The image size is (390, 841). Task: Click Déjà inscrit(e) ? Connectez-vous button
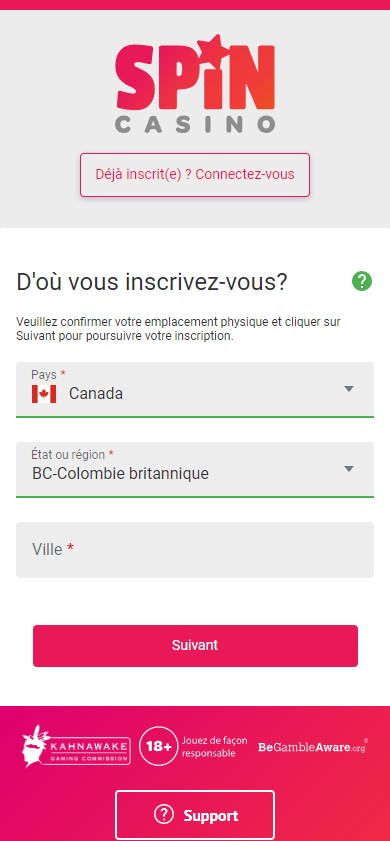click(195, 175)
